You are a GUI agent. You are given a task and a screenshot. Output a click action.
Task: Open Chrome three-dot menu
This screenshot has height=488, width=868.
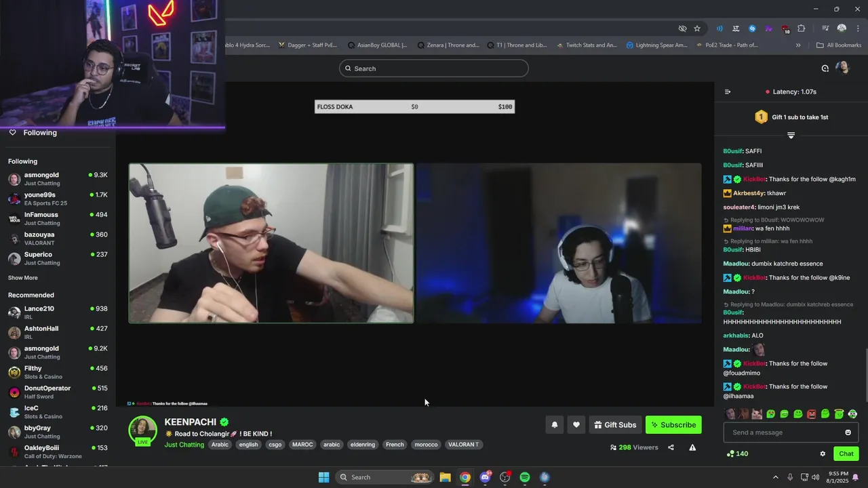(x=858, y=28)
